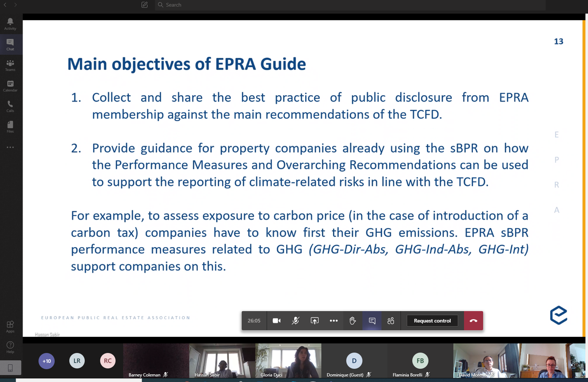This screenshot has height=382, width=588.
Task: Open more apps ellipsis in sidebar
Action: pyautogui.click(x=10, y=148)
